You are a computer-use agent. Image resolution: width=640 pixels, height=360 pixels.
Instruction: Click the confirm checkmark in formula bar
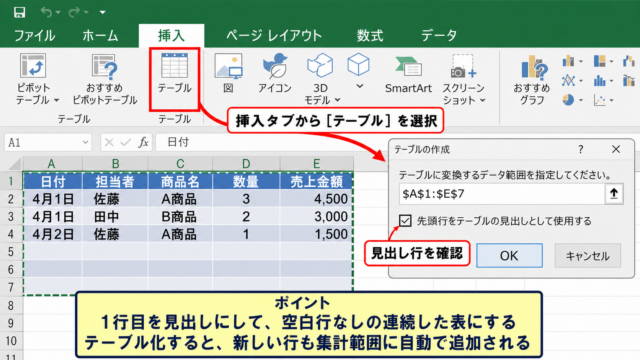[126, 142]
